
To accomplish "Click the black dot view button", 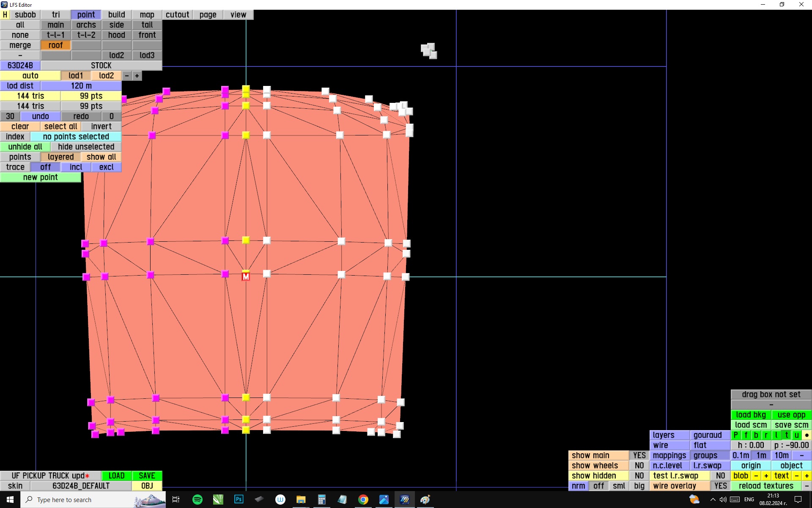I will pyautogui.click(x=807, y=435).
